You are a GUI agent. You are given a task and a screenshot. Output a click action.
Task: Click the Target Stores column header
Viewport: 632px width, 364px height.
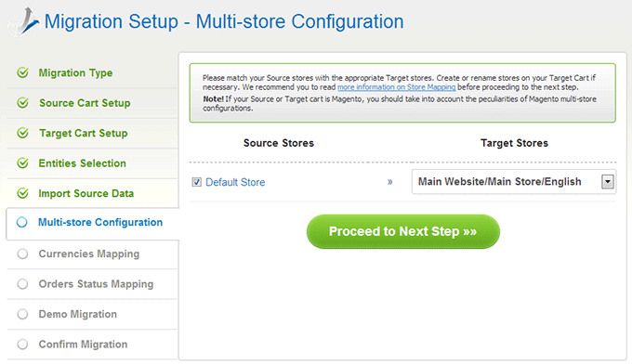point(514,143)
